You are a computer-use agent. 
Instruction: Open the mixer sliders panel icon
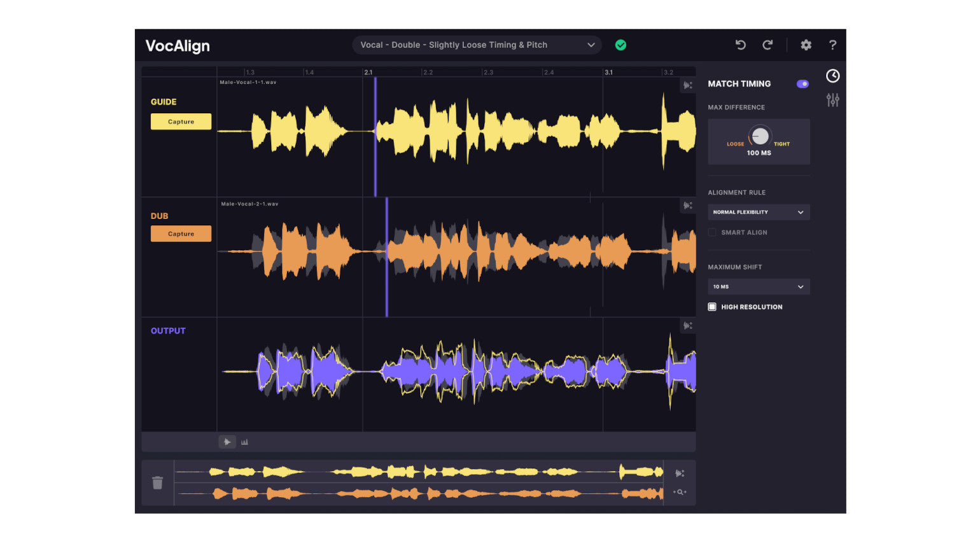[x=832, y=100]
